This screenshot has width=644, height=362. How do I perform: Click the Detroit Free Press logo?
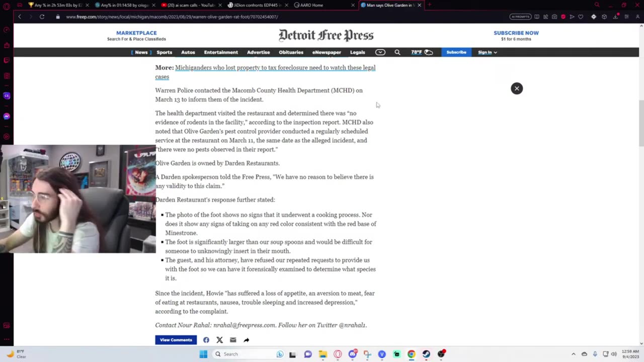[x=326, y=35]
